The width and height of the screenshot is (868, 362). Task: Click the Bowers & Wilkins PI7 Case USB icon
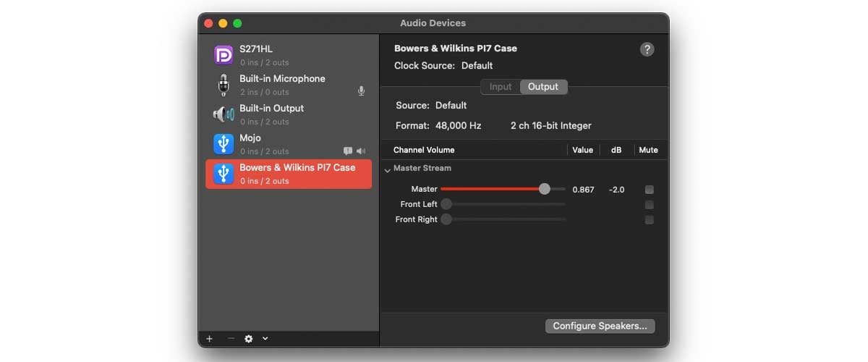(224, 174)
